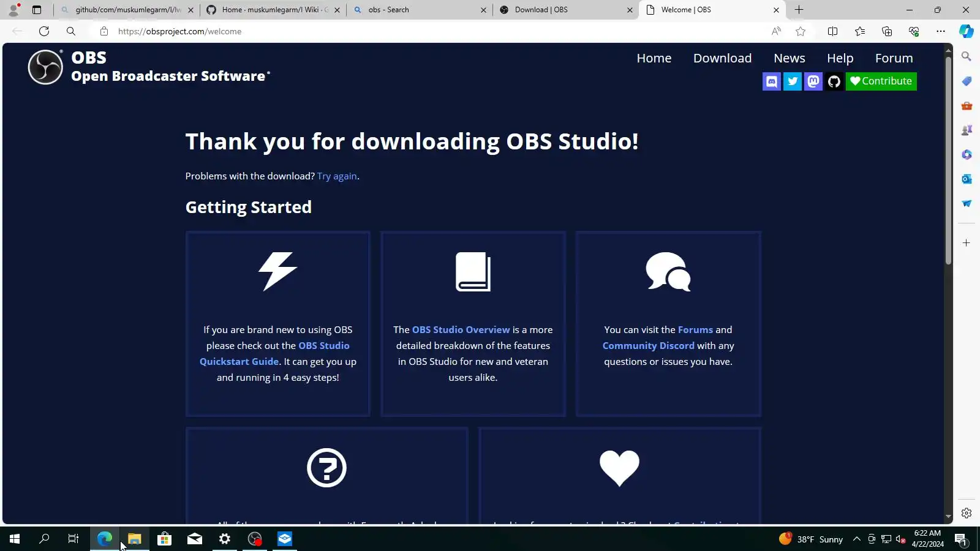Click the Try again download link
The height and width of the screenshot is (551, 980).
[337, 176]
